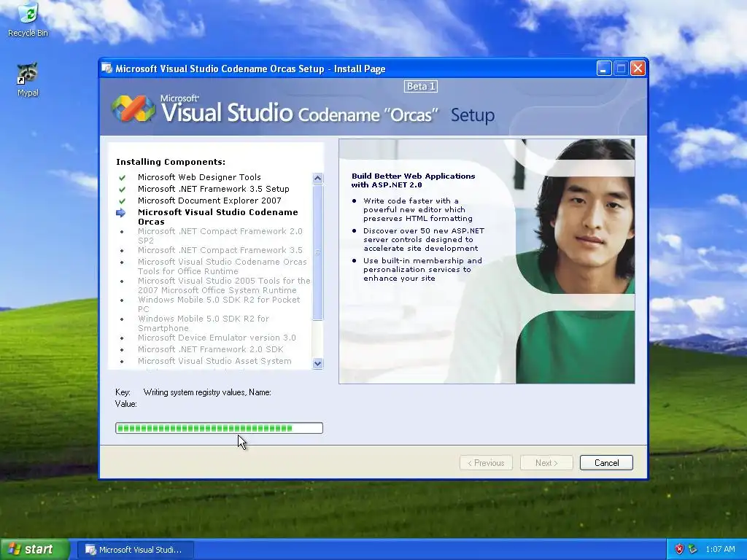Close the Orcas Setup window
This screenshot has height=560, width=747.
[638, 69]
